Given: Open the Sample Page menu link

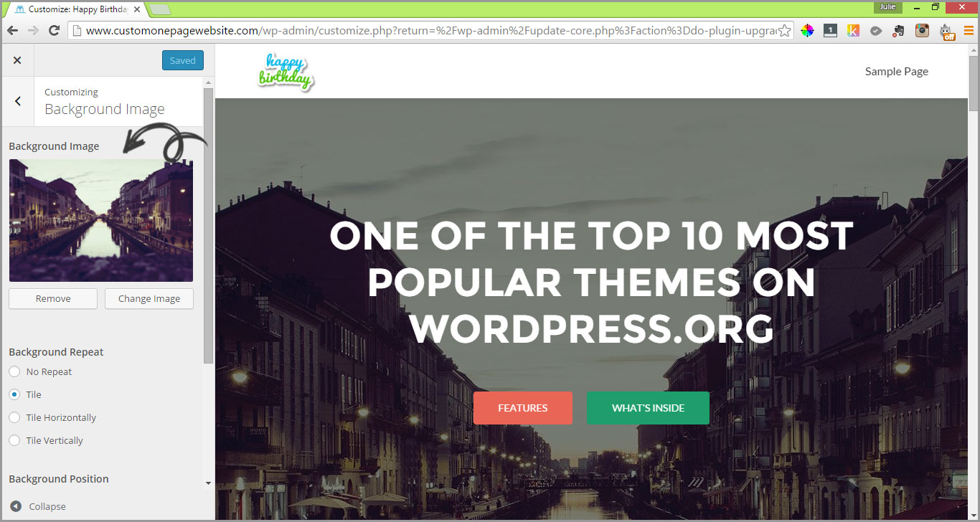Looking at the screenshot, I should tap(897, 71).
